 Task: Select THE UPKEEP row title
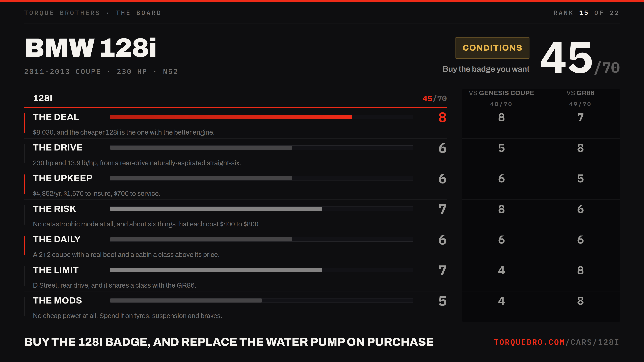[63, 178]
